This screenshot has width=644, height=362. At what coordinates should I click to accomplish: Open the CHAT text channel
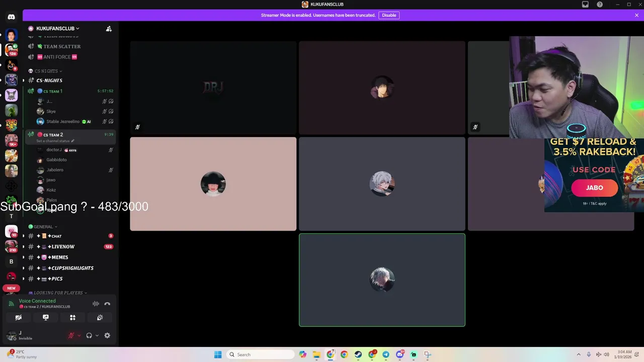(x=70, y=236)
